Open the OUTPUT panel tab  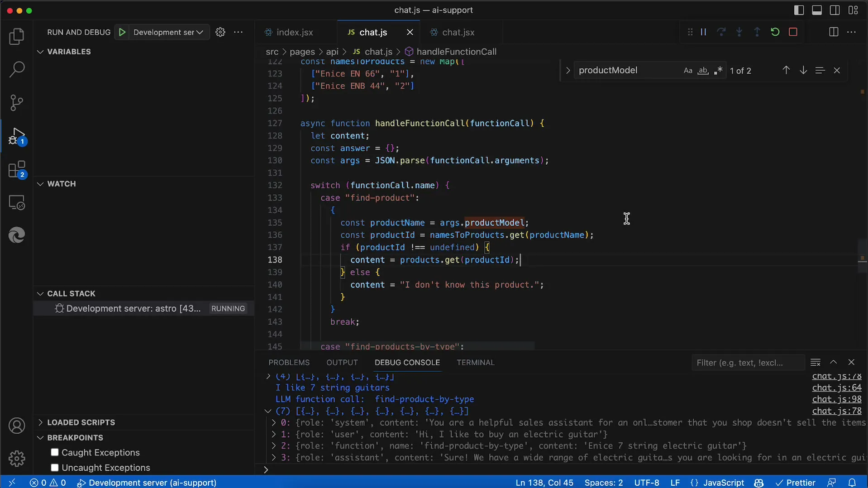coord(342,363)
